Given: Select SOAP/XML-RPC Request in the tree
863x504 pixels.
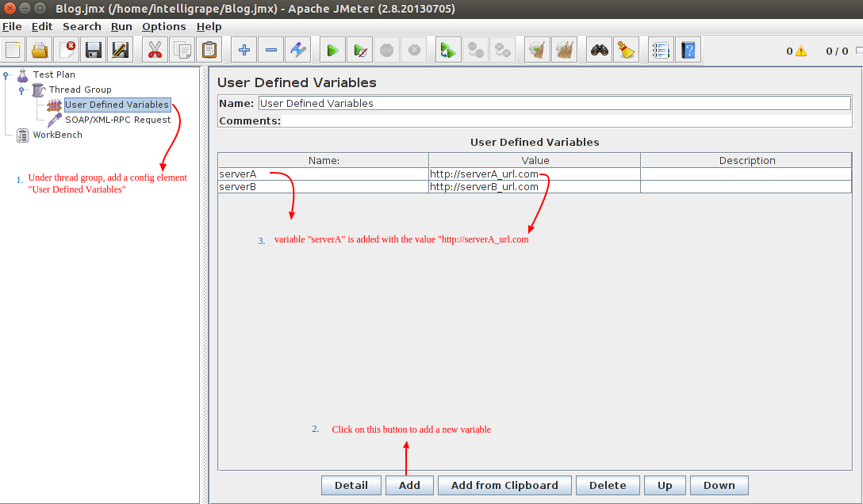Looking at the screenshot, I should point(117,120).
